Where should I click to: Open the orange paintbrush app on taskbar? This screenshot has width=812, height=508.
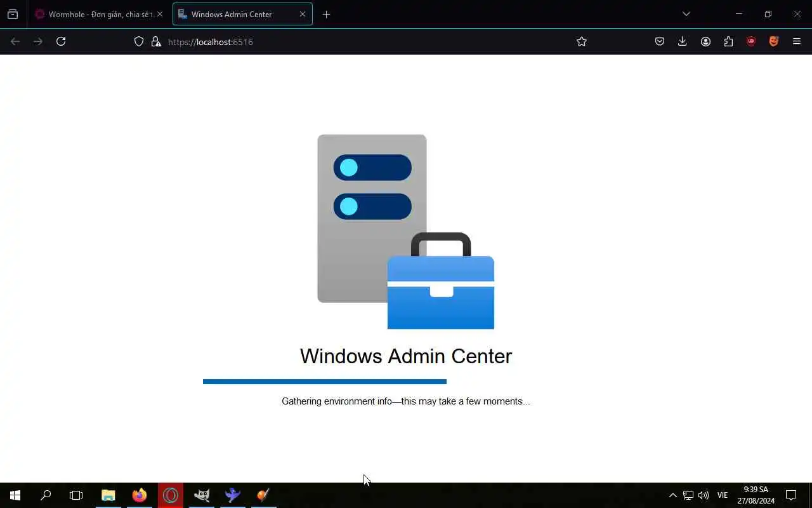point(264,495)
